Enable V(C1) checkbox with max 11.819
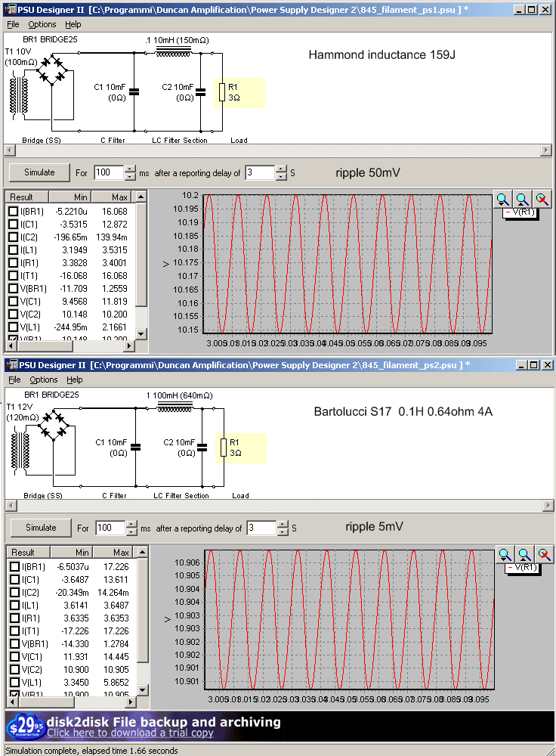Viewport: 556px width, 756px height. click(13, 302)
